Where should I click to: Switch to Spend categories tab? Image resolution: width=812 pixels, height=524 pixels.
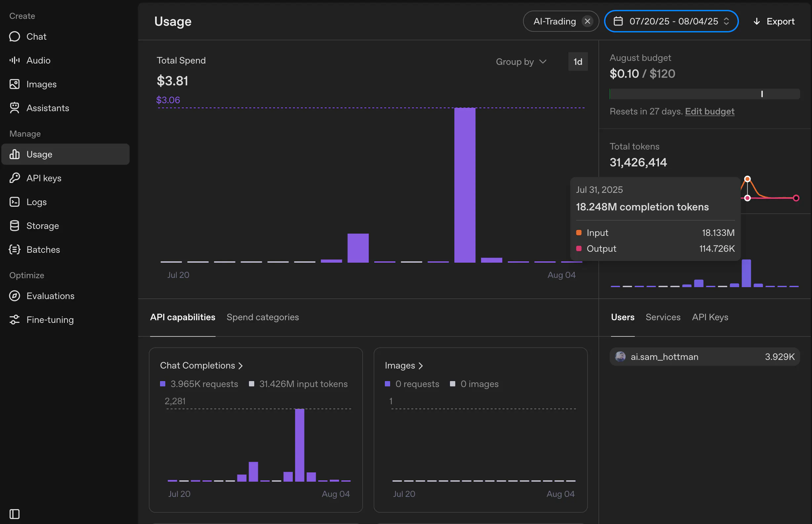(x=263, y=317)
